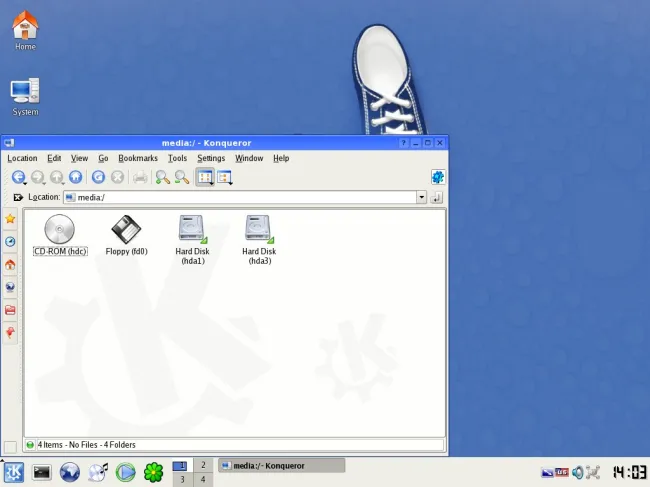Switch to virtual desktop 3
This screenshot has height=487, width=650.
tap(182, 480)
